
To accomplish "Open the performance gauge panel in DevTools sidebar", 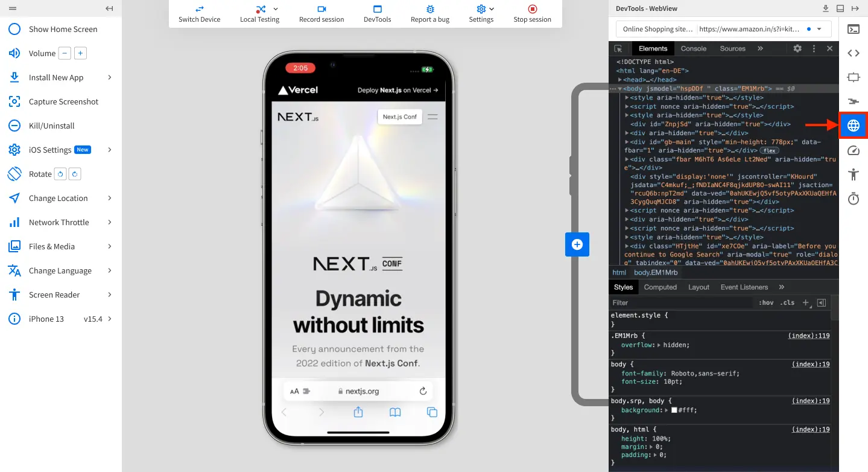I will coord(853,150).
